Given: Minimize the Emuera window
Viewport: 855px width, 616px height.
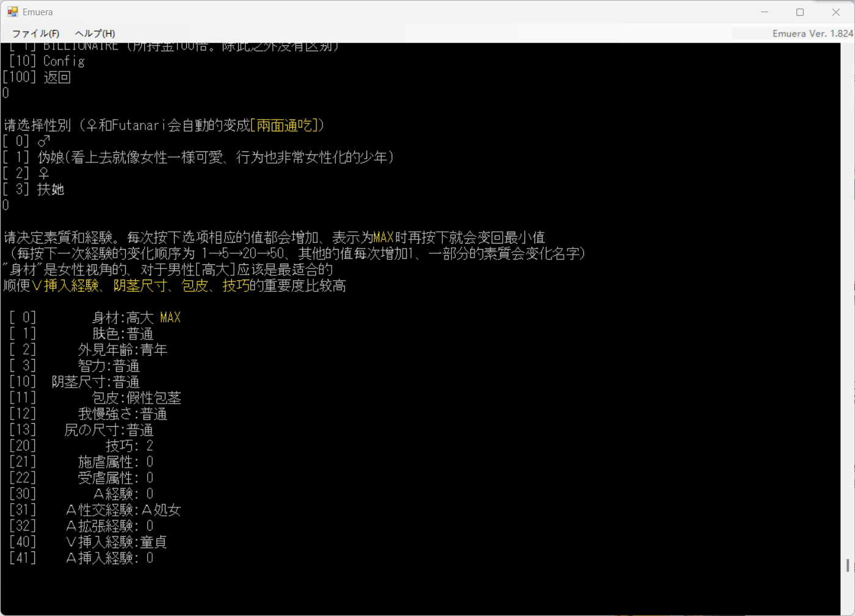Looking at the screenshot, I should pyautogui.click(x=765, y=12).
